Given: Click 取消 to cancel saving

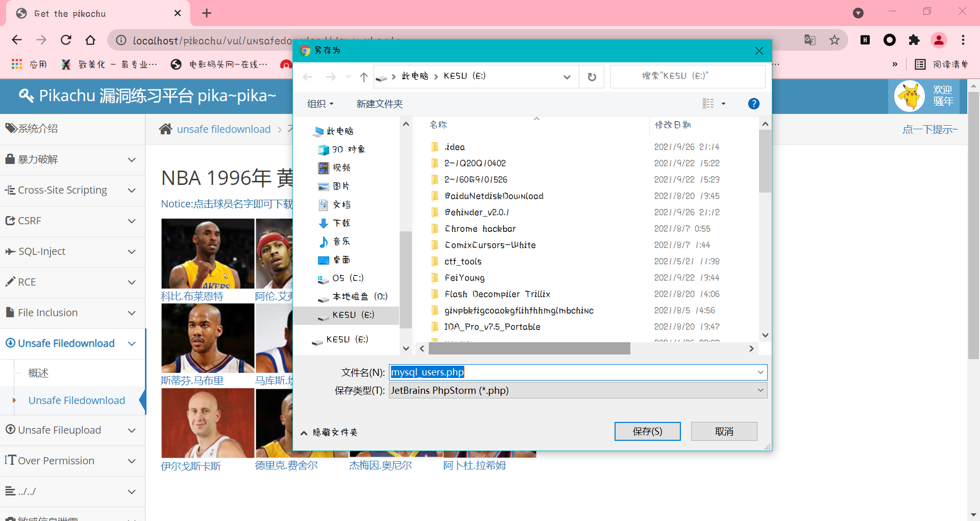Looking at the screenshot, I should (724, 431).
